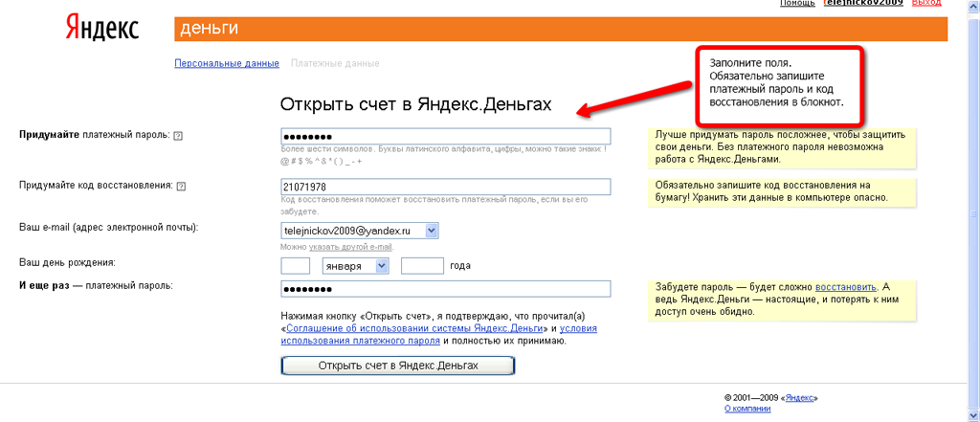980x422 pixels.
Task: Open the Яндекс footer link
Action: pos(800,398)
